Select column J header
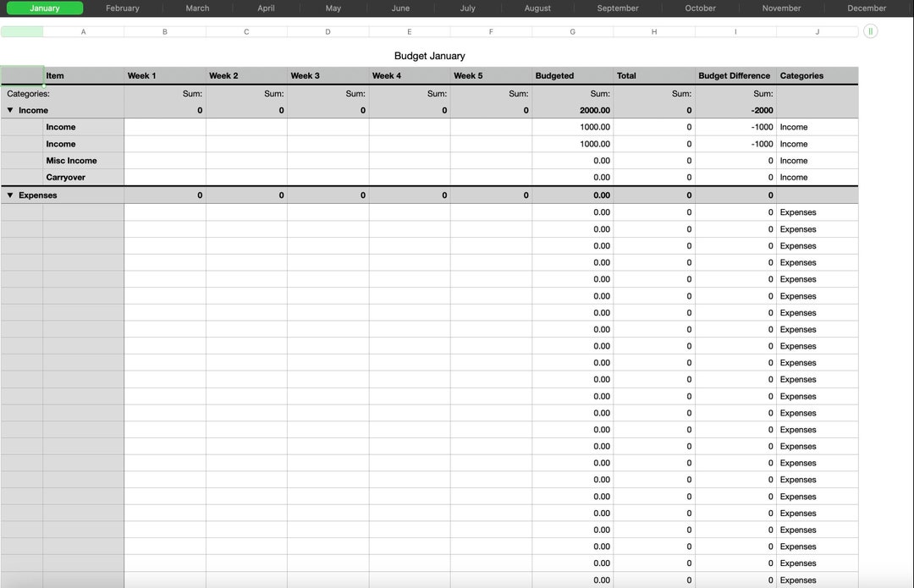The height and width of the screenshot is (588, 914). pyautogui.click(x=817, y=31)
